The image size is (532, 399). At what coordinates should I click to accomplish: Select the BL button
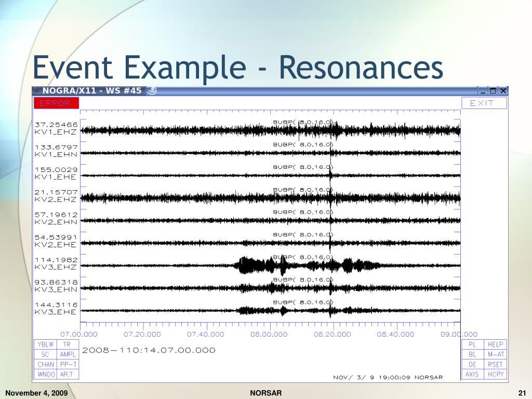click(x=473, y=354)
